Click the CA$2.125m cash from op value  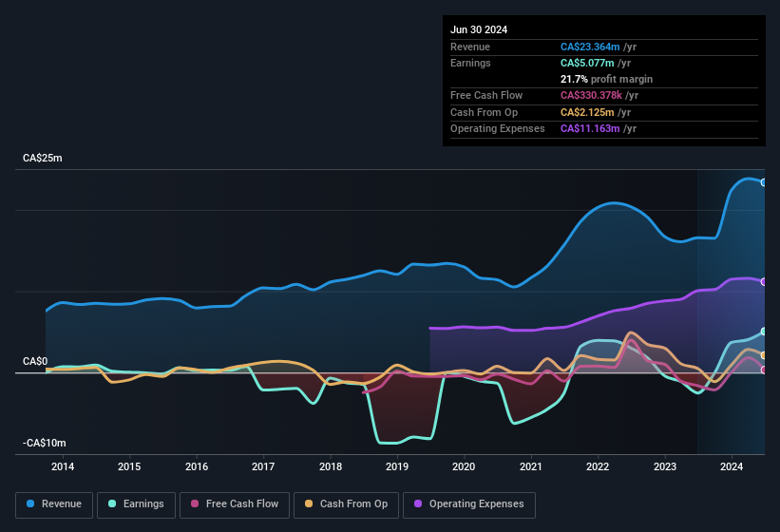(587, 112)
